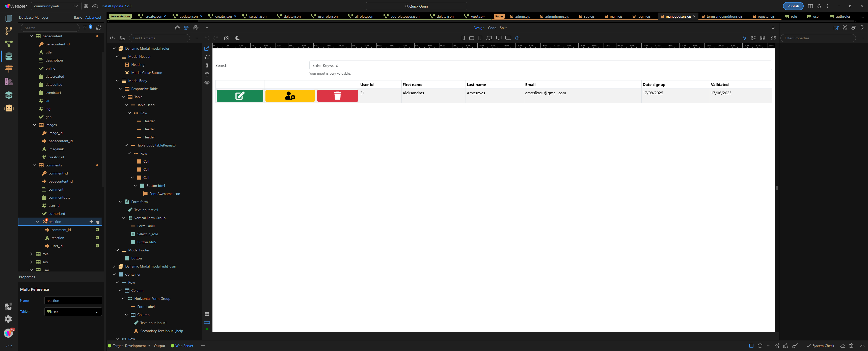Toggle dark mode with the moon icon
Screen dimensions: 868x351
point(237,38)
